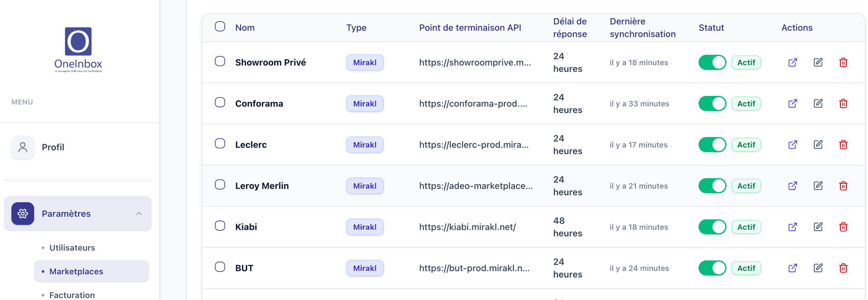Edit the BUT marketplace
Viewport: 868px width, 300px height.
pyautogui.click(x=818, y=268)
